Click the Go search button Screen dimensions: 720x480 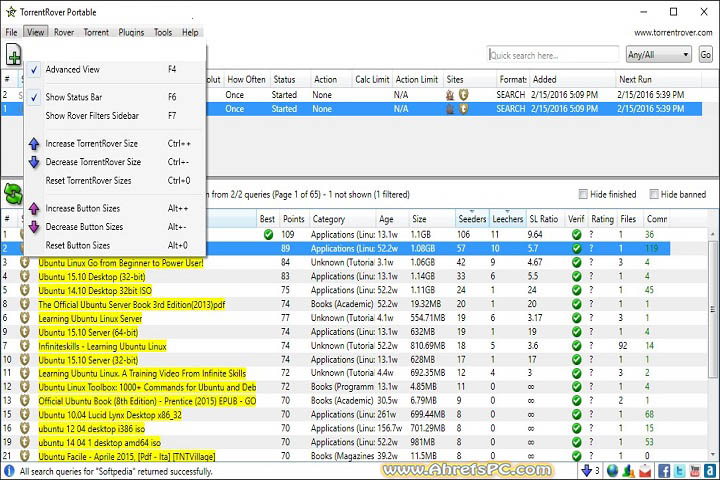point(706,55)
